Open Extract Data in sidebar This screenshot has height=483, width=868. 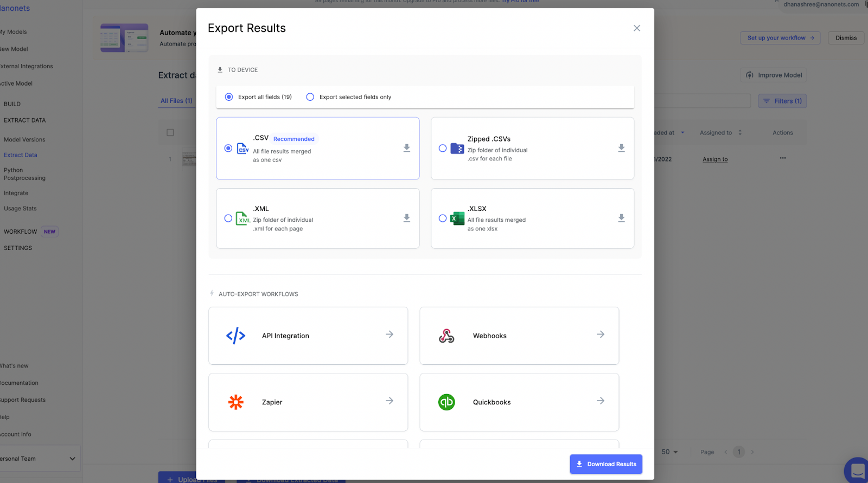(x=21, y=155)
